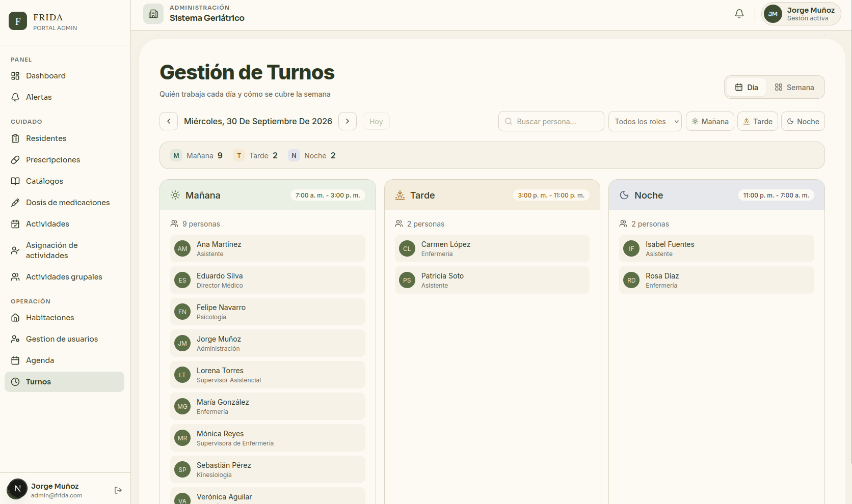Open the Jorge Muñoz session menu
852x504 pixels.
(x=801, y=14)
